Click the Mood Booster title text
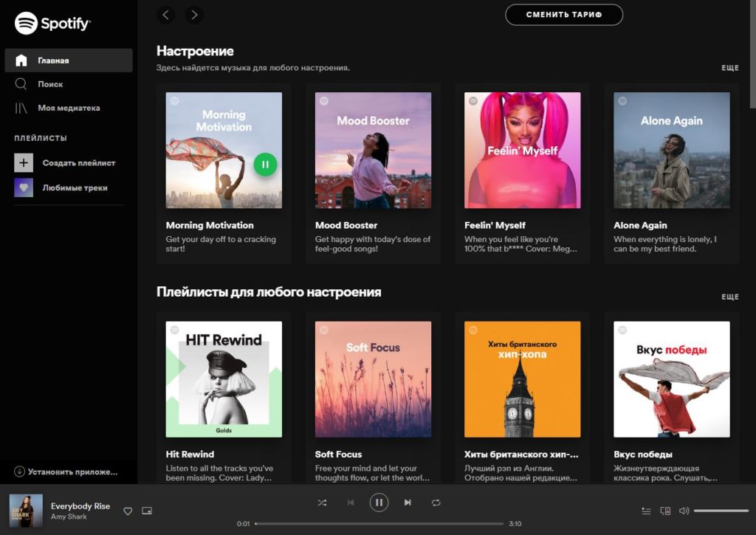The width and height of the screenshot is (756, 535). tap(346, 225)
